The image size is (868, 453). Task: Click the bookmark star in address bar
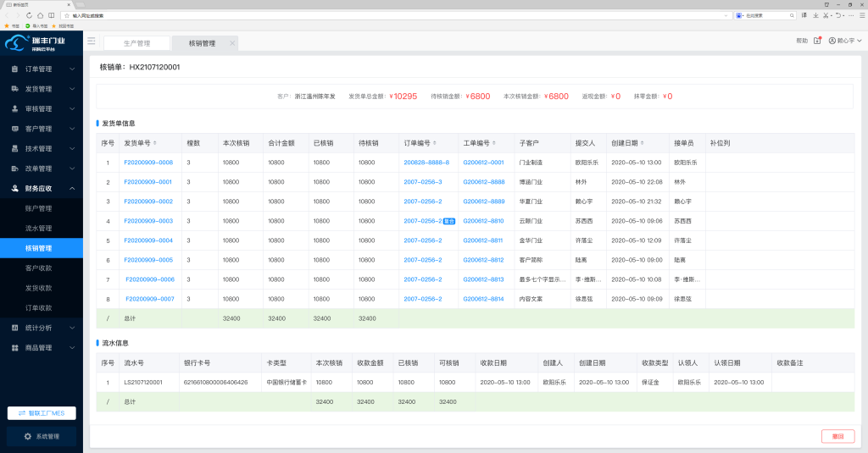pyautogui.click(x=67, y=15)
